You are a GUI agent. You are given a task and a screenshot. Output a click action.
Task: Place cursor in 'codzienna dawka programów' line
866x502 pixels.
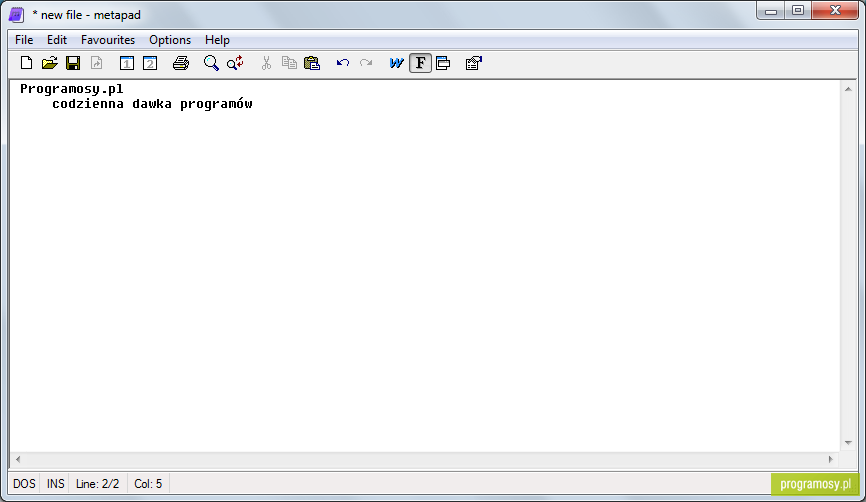(x=152, y=104)
